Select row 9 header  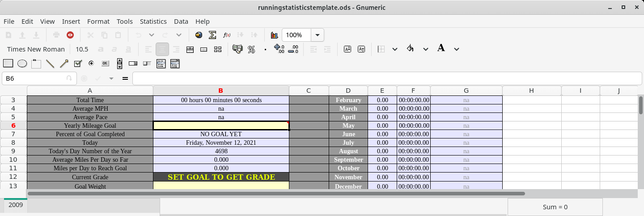point(13,151)
